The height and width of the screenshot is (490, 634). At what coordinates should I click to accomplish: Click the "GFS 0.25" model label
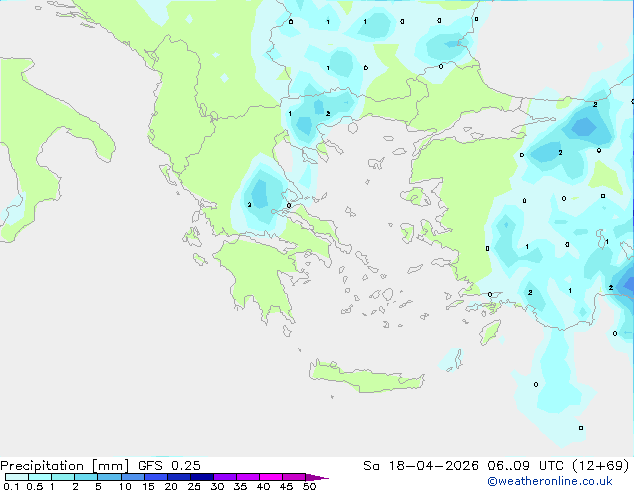click(169, 466)
